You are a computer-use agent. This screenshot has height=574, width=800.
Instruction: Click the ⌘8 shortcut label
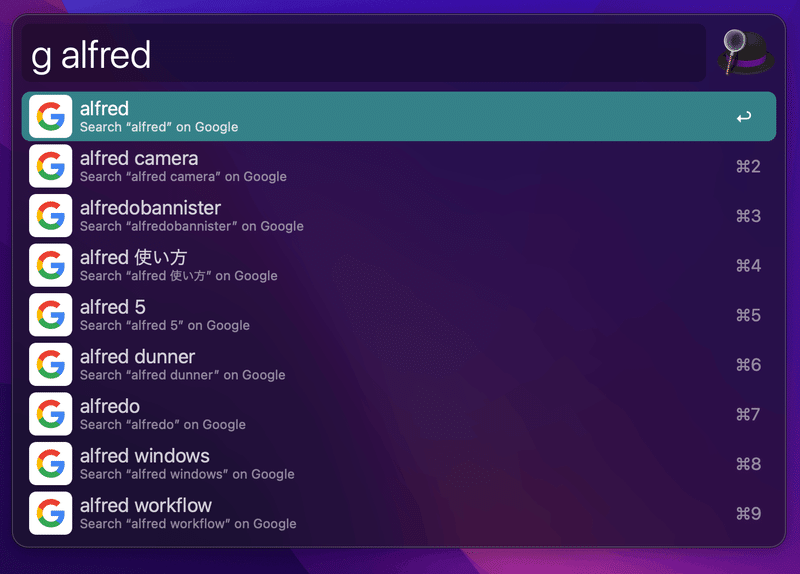(x=748, y=464)
